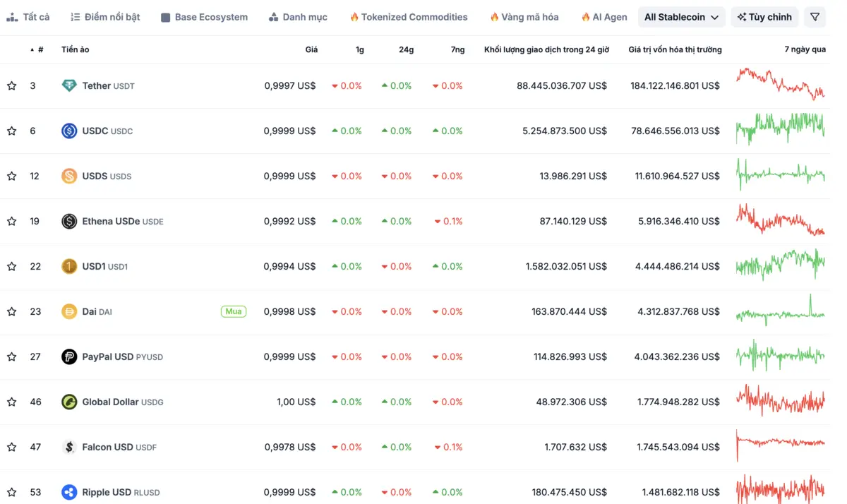Click the Tether USDT coin logo
The height and width of the screenshot is (504, 847).
[68, 85]
